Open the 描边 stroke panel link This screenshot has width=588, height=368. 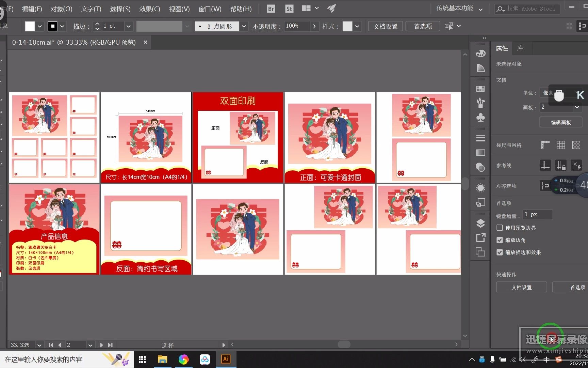pos(81,26)
